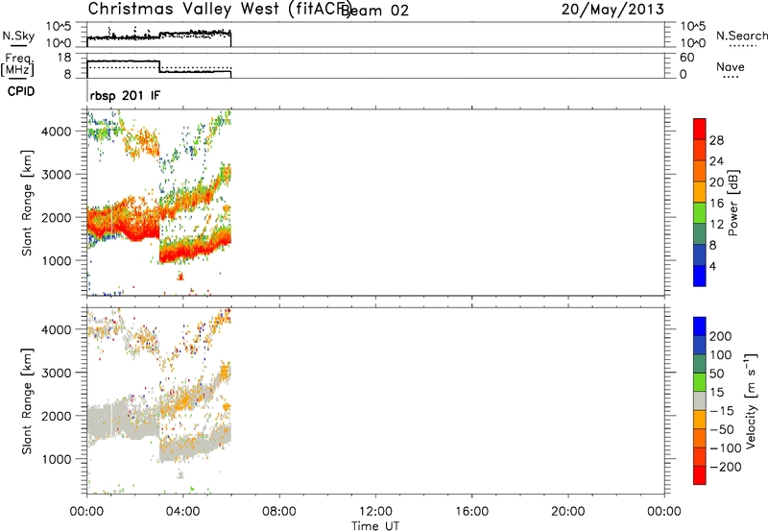Click the "16:00" time axis label
This screenshot has height=532, width=768.
471,512
